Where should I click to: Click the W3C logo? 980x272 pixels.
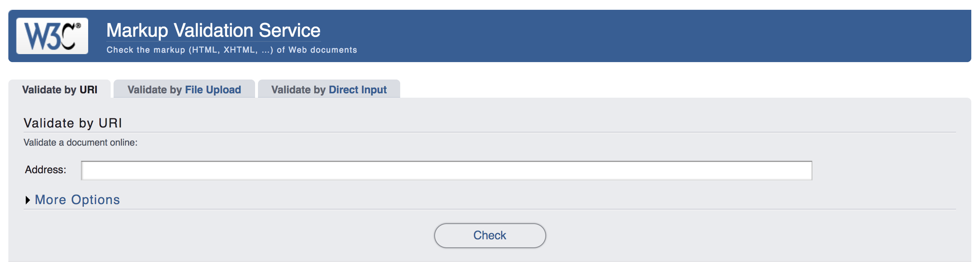click(x=52, y=36)
